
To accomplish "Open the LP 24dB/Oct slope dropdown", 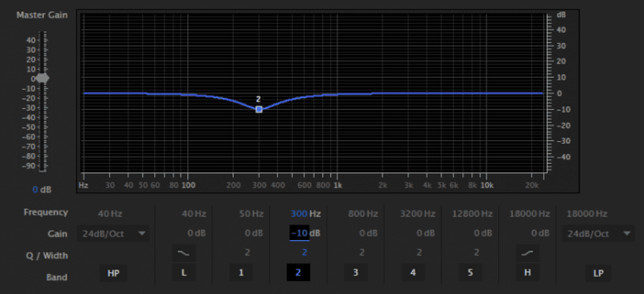I will 599,234.
